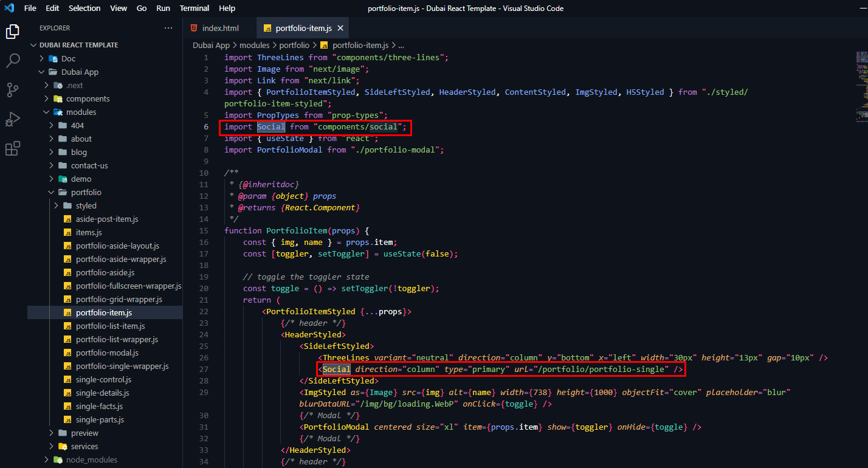
Task: Open the Extensions view
Action: 13,148
